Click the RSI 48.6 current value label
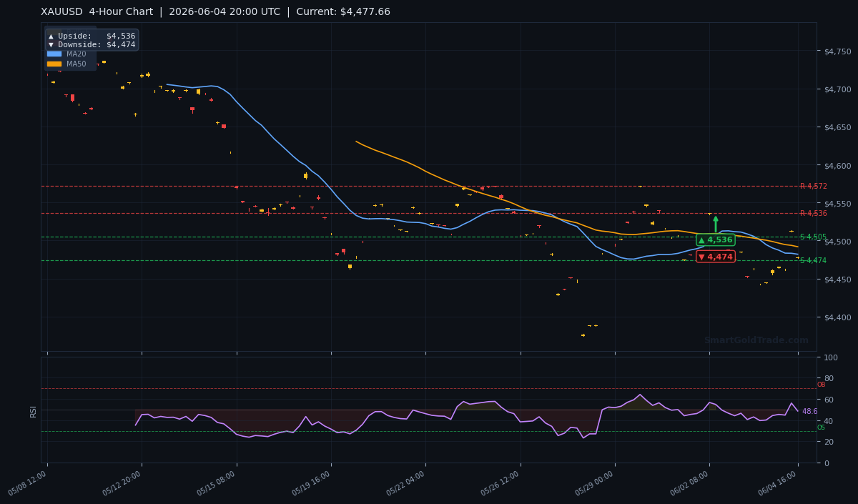Image resolution: width=858 pixels, height=504 pixels. [x=809, y=411]
